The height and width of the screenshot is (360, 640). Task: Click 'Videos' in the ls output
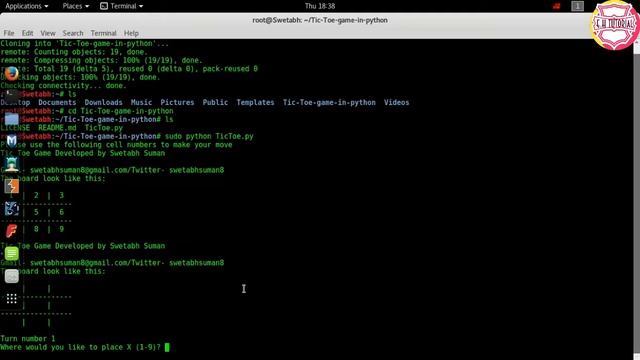coord(396,102)
